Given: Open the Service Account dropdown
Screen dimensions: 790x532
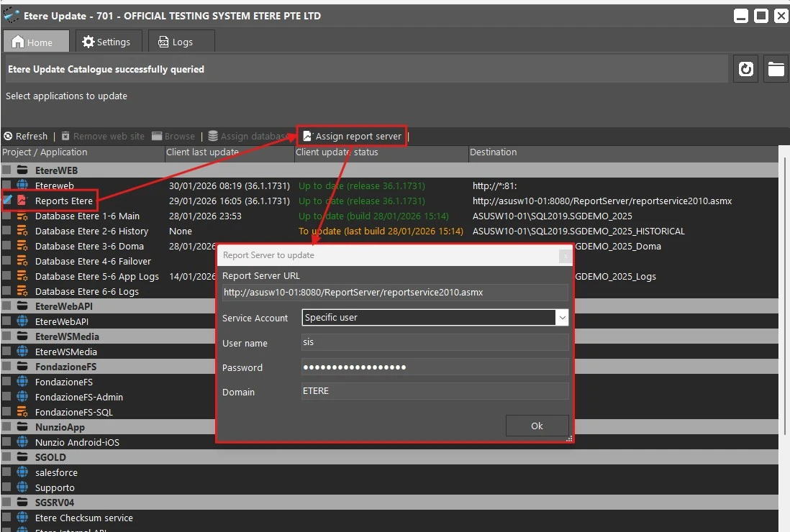Looking at the screenshot, I should (x=561, y=317).
